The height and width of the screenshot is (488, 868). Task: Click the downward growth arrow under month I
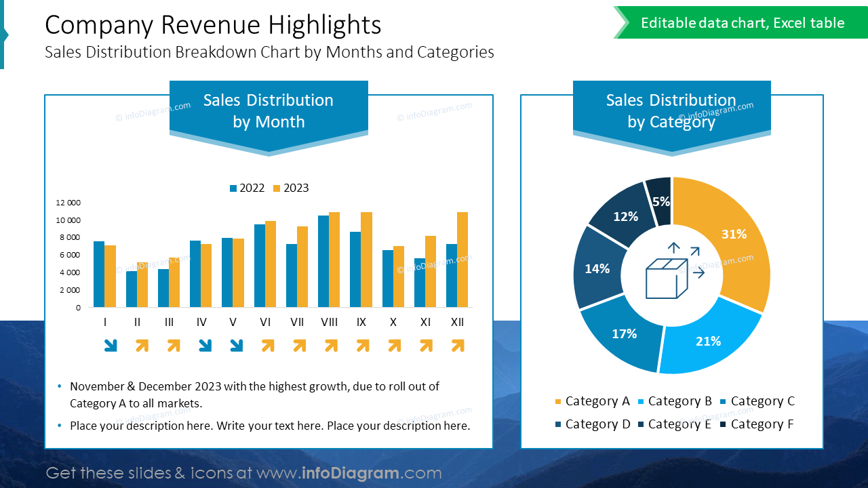pyautogui.click(x=111, y=346)
